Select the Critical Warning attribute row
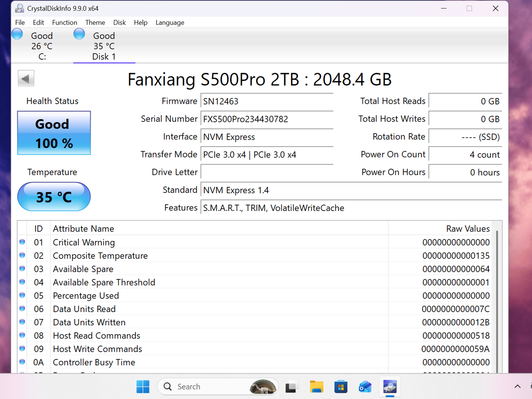The width and height of the screenshot is (532, 399). pos(255,242)
